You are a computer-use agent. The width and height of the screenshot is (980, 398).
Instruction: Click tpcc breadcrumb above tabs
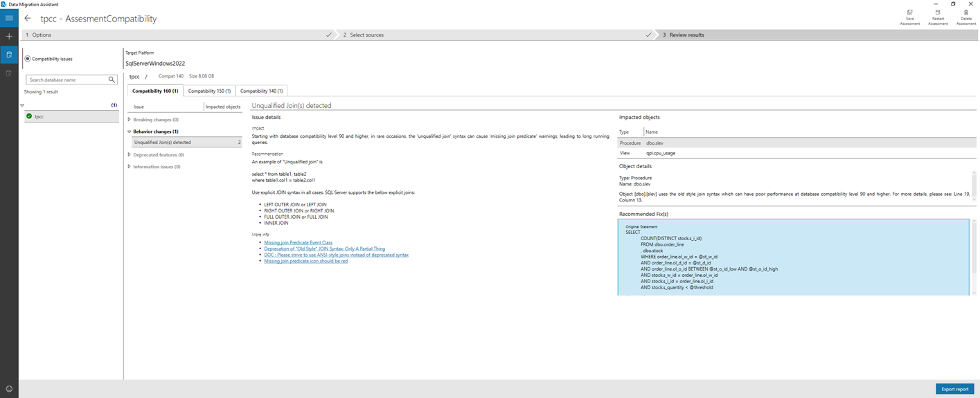pos(134,76)
